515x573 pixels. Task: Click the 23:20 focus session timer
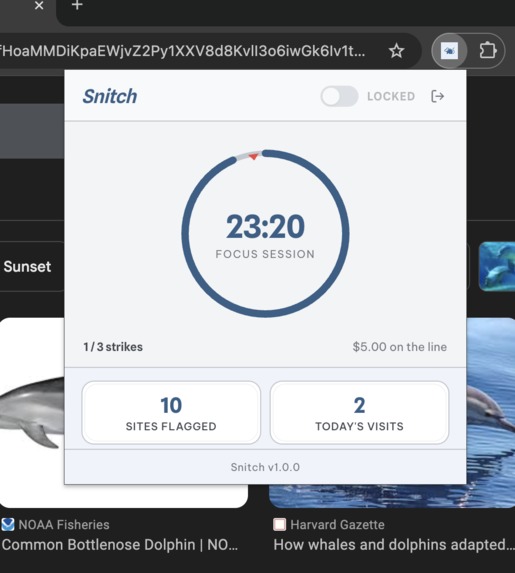tap(265, 227)
